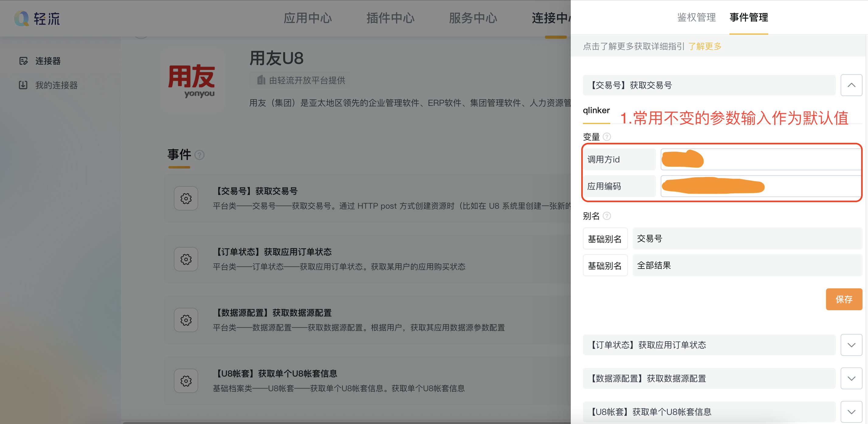Switch to the 鉴权管理 tab
Image resolution: width=868 pixels, height=424 pixels.
coord(697,18)
